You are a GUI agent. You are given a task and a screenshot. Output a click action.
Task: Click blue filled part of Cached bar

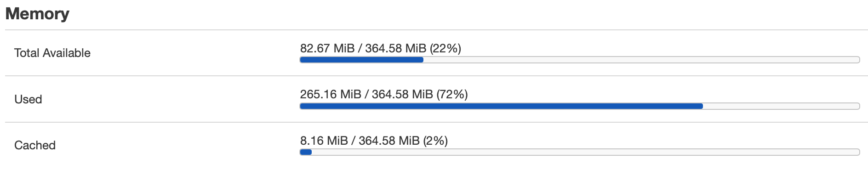point(306,152)
